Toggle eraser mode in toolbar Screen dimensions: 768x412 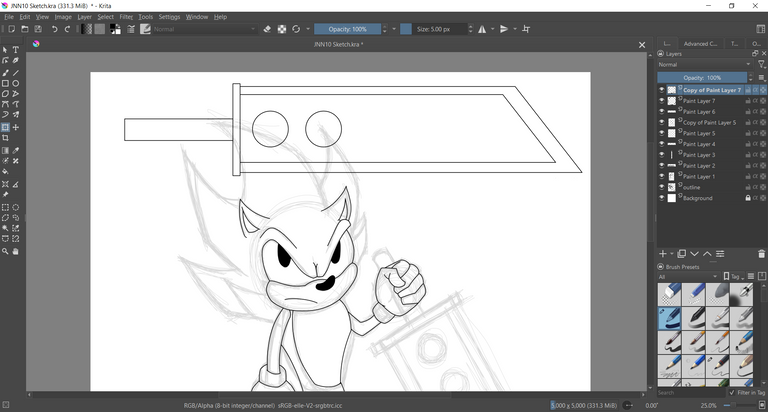coord(267,29)
